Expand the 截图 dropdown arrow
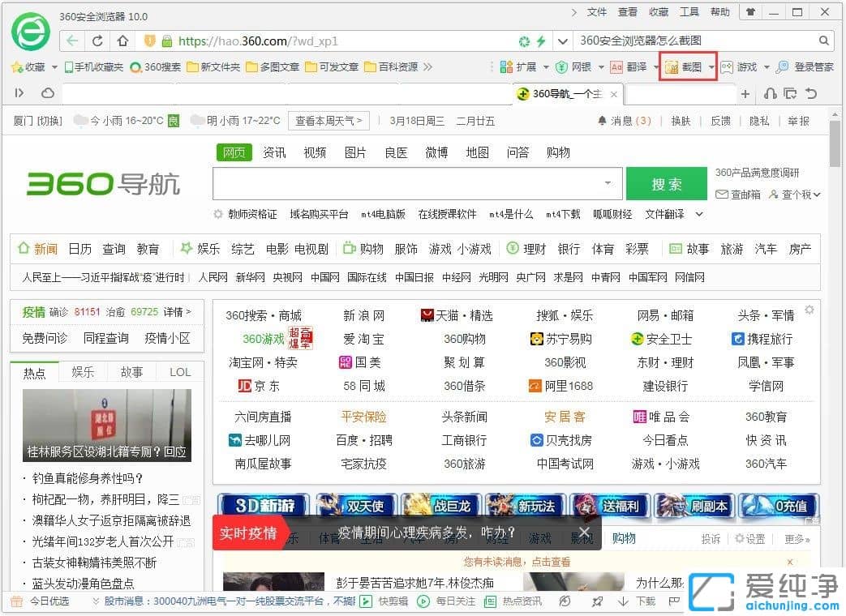Viewport: 846px width, 616px height. point(711,67)
